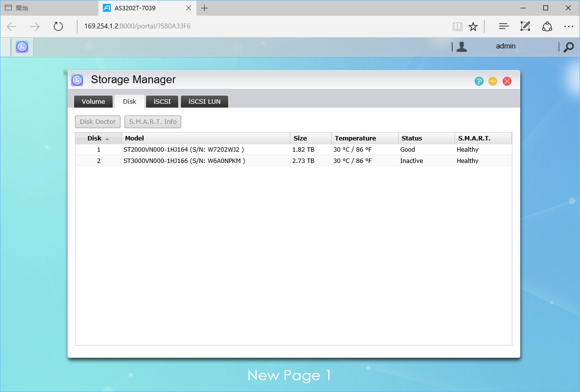580x392 pixels.
Task: Go forward in the browser
Action: pyautogui.click(x=35, y=26)
